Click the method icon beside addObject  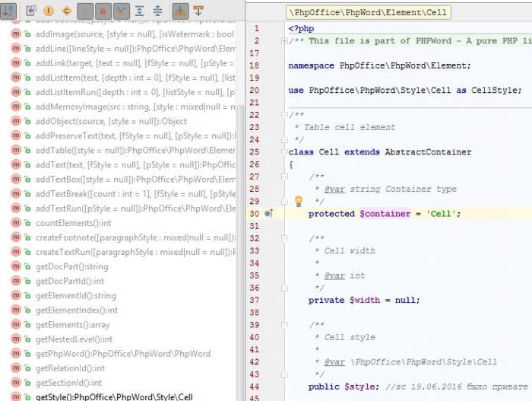(x=16, y=121)
